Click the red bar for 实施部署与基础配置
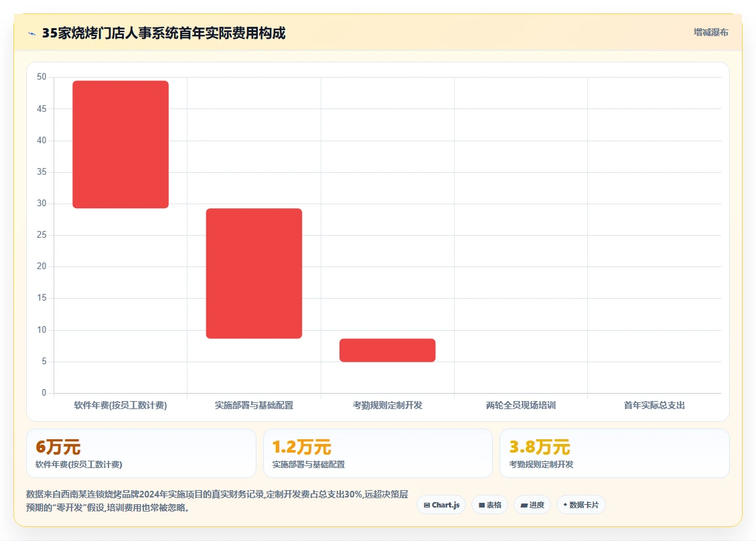Screen dimensions: 756x541 tap(254, 273)
